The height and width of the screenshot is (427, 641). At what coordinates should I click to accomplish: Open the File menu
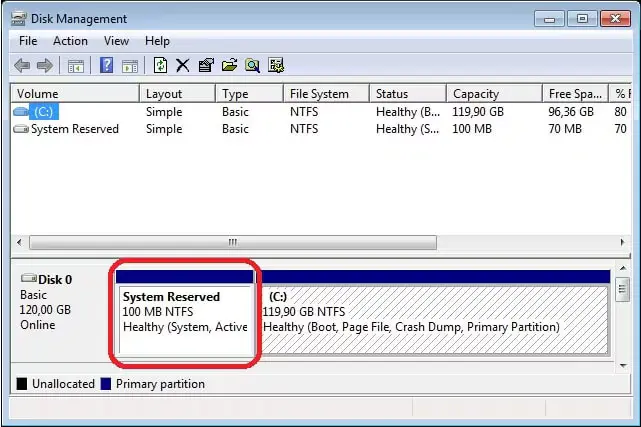coord(28,41)
